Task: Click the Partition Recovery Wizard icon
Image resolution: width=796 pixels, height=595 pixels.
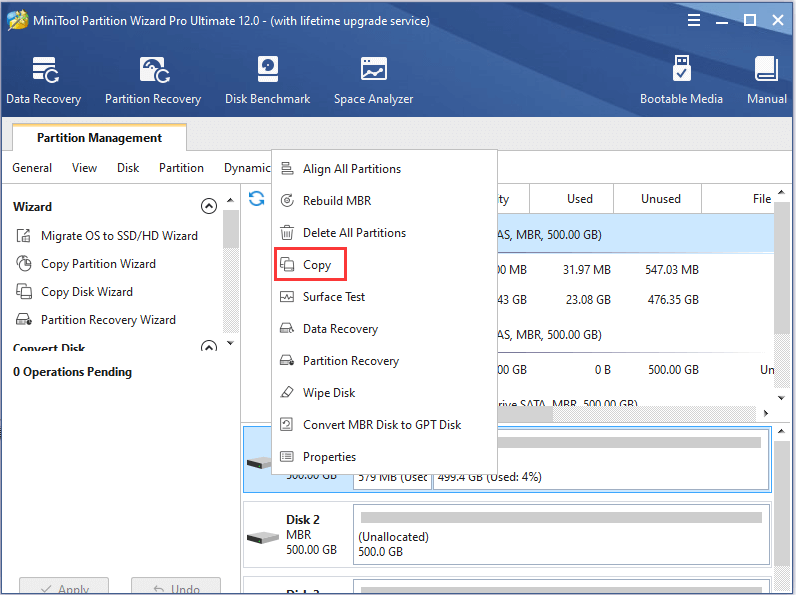Action: [23, 319]
